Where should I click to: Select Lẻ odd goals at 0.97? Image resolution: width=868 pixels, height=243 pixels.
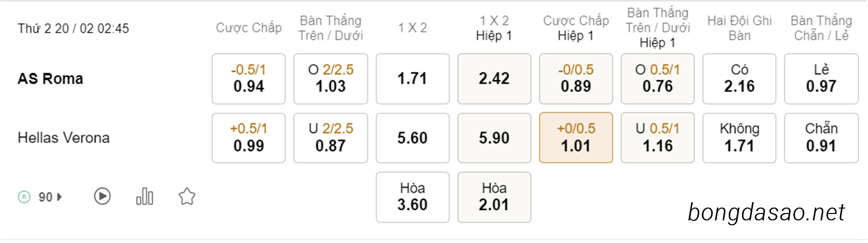(x=821, y=79)
